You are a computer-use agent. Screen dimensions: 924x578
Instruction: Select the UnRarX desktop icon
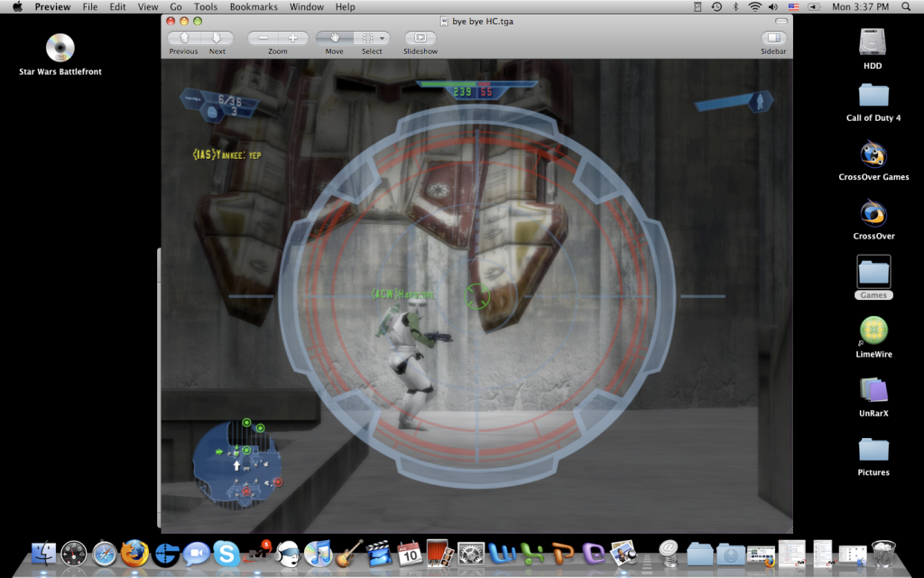(873, 390)
